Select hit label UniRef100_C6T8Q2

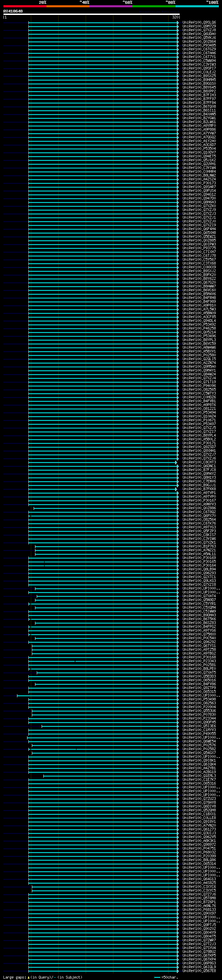(x=199, y=512)
